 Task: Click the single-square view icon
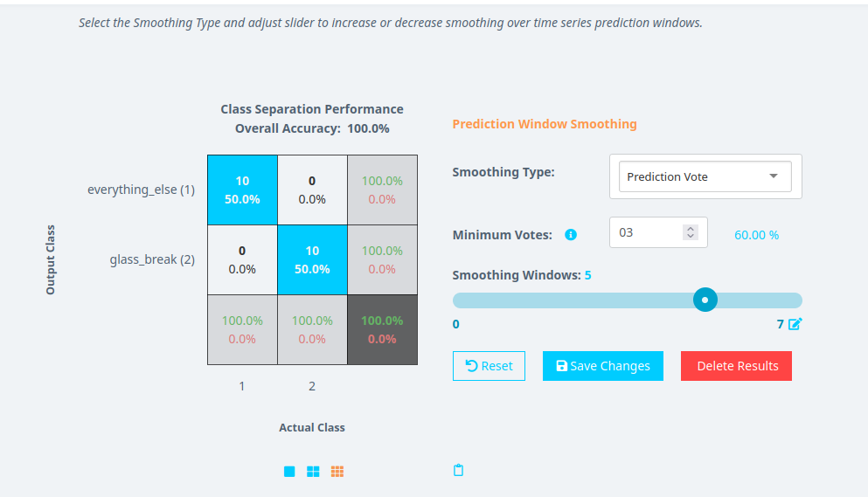(x=289, y=472)
